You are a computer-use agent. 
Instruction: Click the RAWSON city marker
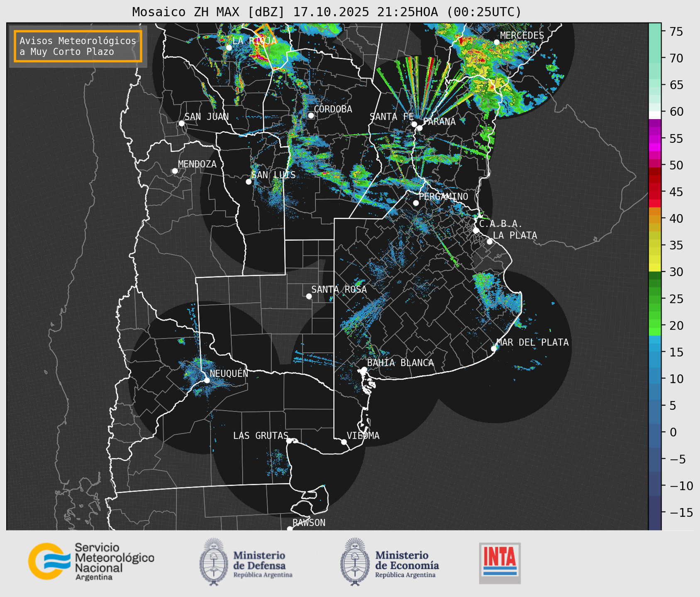click(290, 528)
